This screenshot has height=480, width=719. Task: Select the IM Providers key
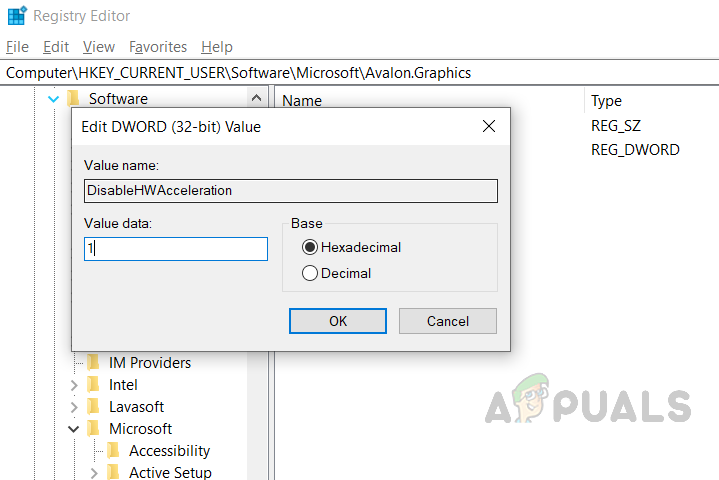150,363
